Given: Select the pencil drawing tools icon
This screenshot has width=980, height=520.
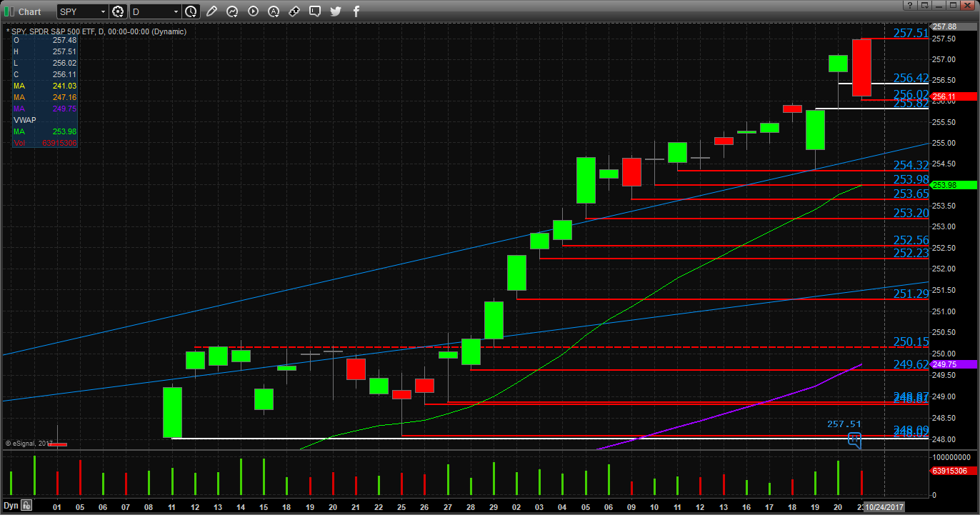Looking at the screenshot, I should [211, 11].
